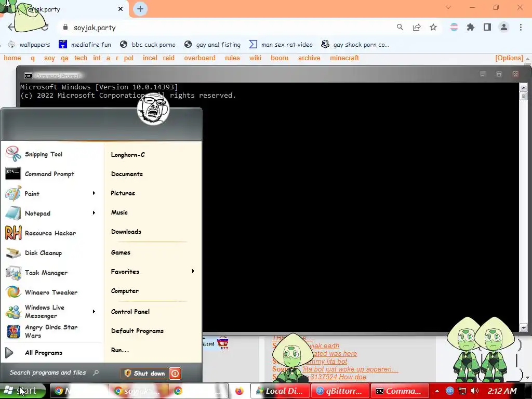Click qBittorrent tray icon
Image resolution: width=532 pixels, height=399 pixels.
[450, 391]
